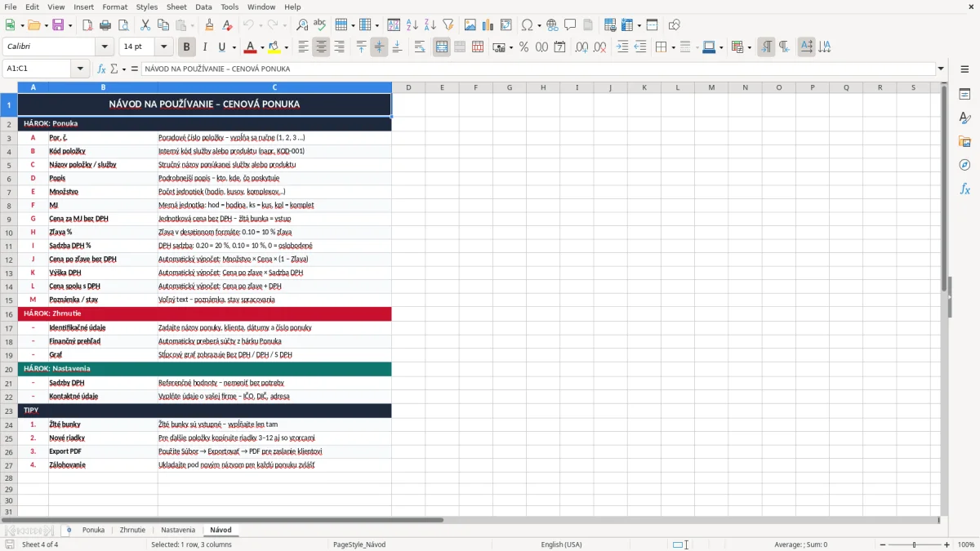This screenshot has height=551, width=980.
Task: Toggle Print Preview icon
Action: click(122, 25)
